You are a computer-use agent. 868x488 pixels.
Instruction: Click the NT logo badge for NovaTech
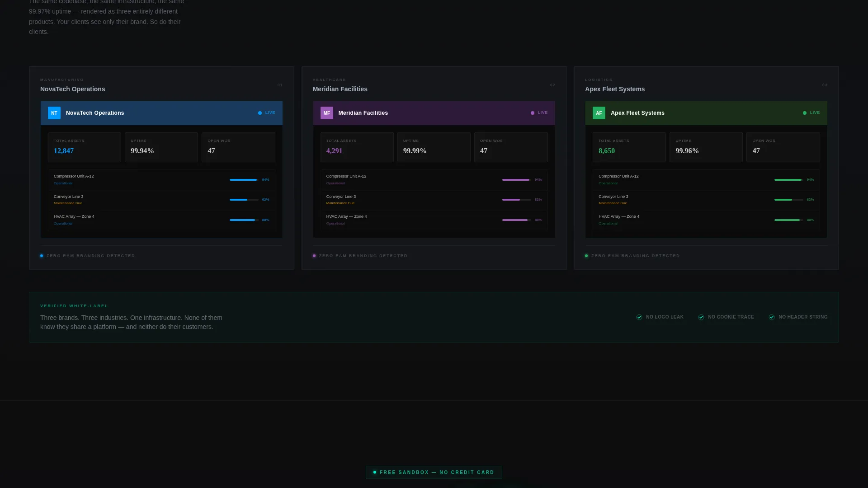tap(54, 113)
